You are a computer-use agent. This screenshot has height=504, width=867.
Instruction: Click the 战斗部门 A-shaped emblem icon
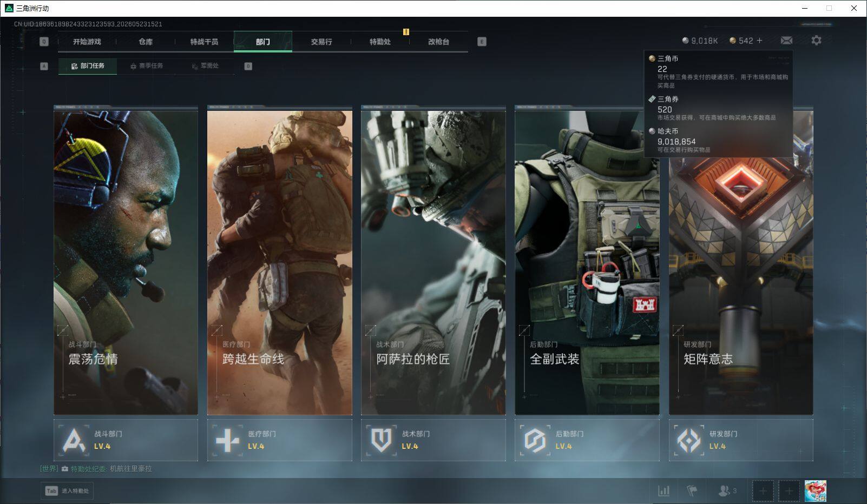pos(74,440)
